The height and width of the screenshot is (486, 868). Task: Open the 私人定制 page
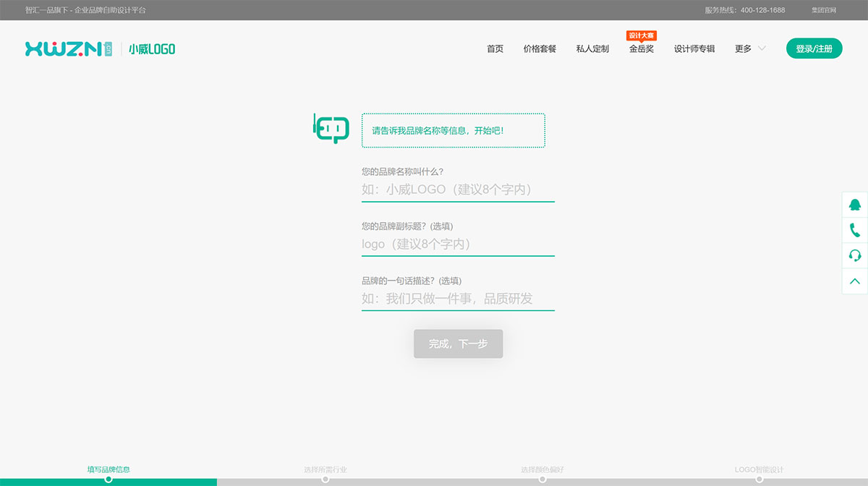pos(593,48)
